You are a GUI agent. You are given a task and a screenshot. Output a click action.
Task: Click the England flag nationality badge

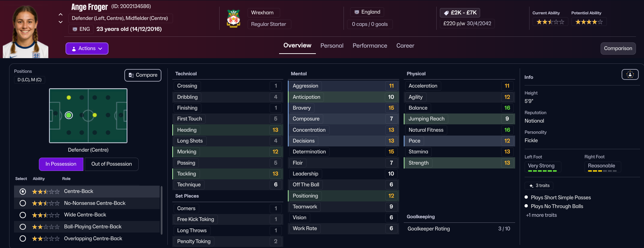click(x=367, y=12)
